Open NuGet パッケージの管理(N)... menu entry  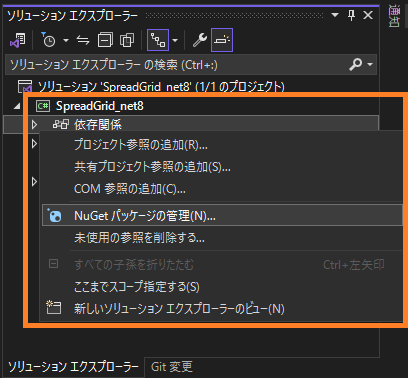[222, 216]
